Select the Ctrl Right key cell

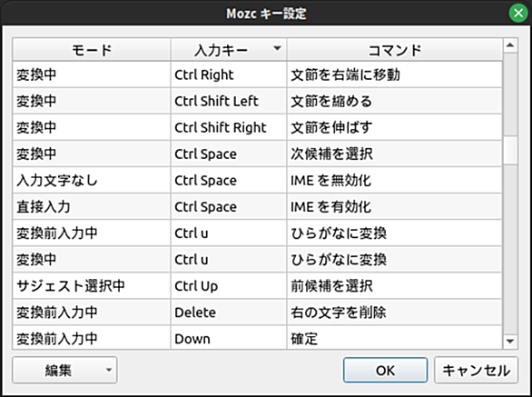(x=229, y=74)
